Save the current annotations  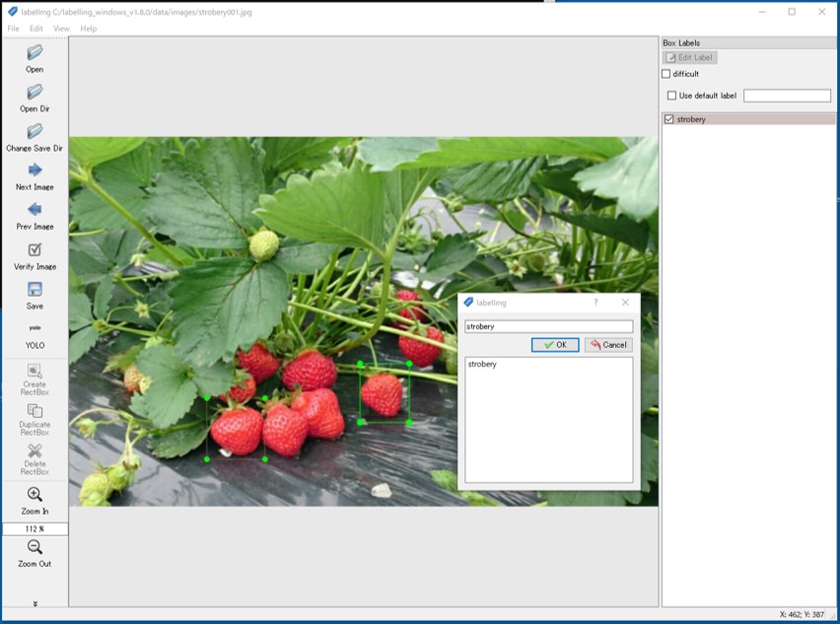click(x=34, y=296)
